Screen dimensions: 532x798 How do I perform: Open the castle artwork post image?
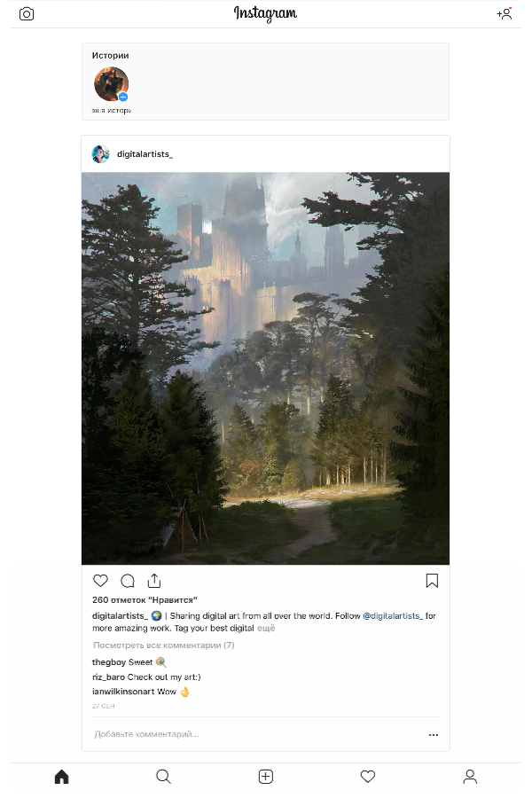click(x=265, y=369)
